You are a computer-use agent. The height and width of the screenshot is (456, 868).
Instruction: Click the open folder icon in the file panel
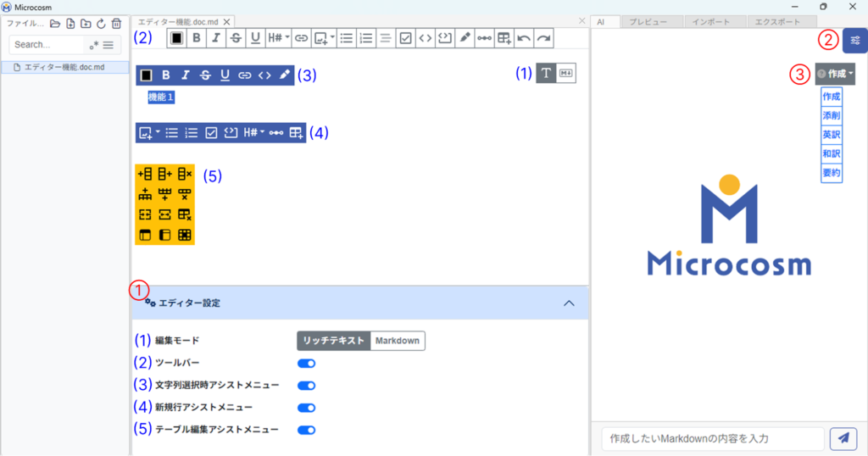pos(55,24)
